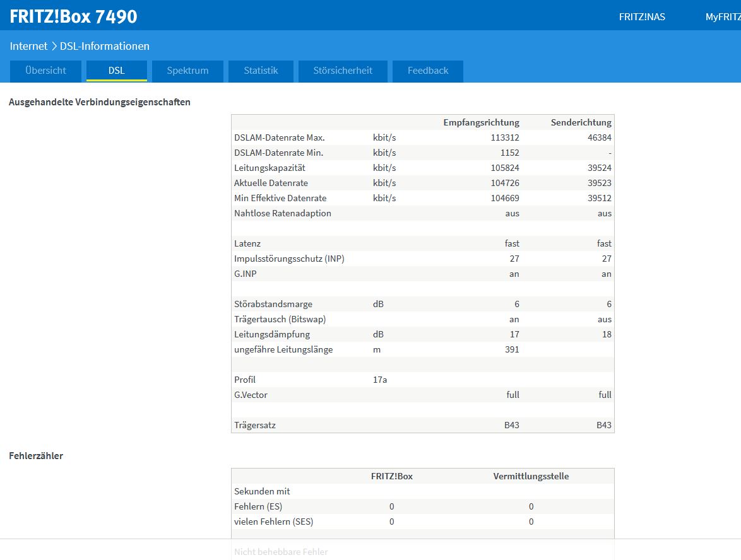Click the Internet breadcrumb link
Image resolution: width=741 pixels, height=560 pixels.
28,46
